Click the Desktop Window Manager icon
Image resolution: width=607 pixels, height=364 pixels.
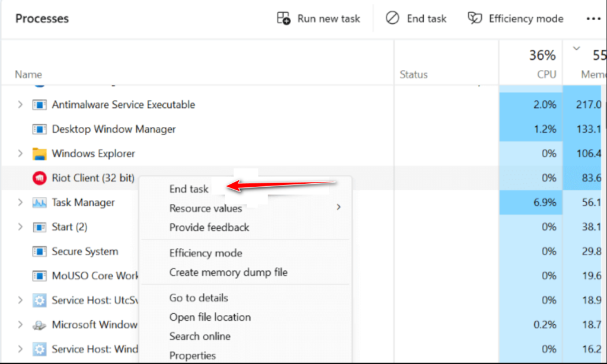39,129
